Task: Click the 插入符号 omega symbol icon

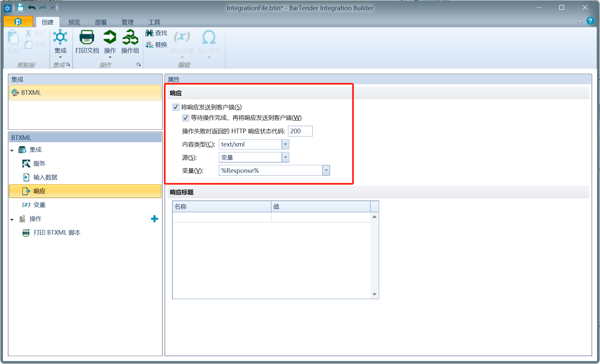Action: coord(209,37)
